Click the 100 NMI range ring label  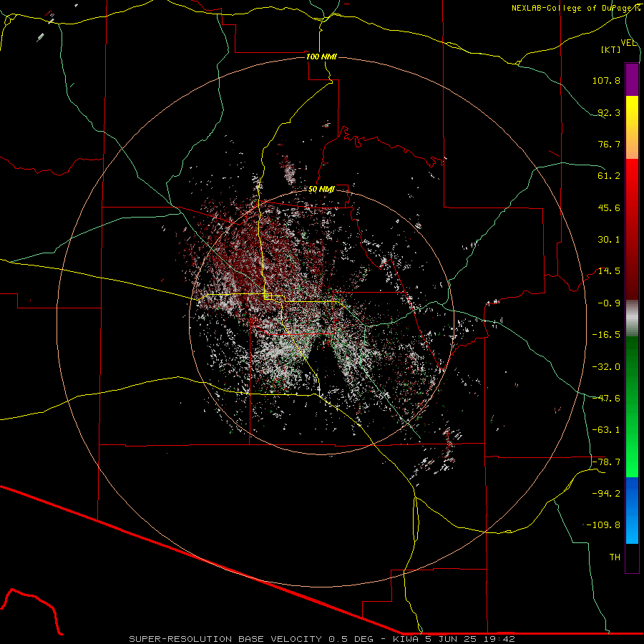point(321,57)
